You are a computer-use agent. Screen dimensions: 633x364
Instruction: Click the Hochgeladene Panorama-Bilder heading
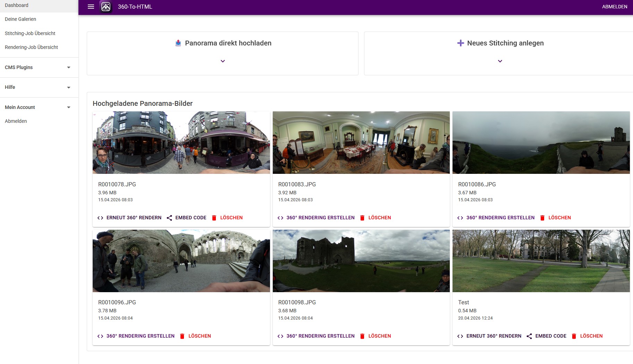point(143,103)
